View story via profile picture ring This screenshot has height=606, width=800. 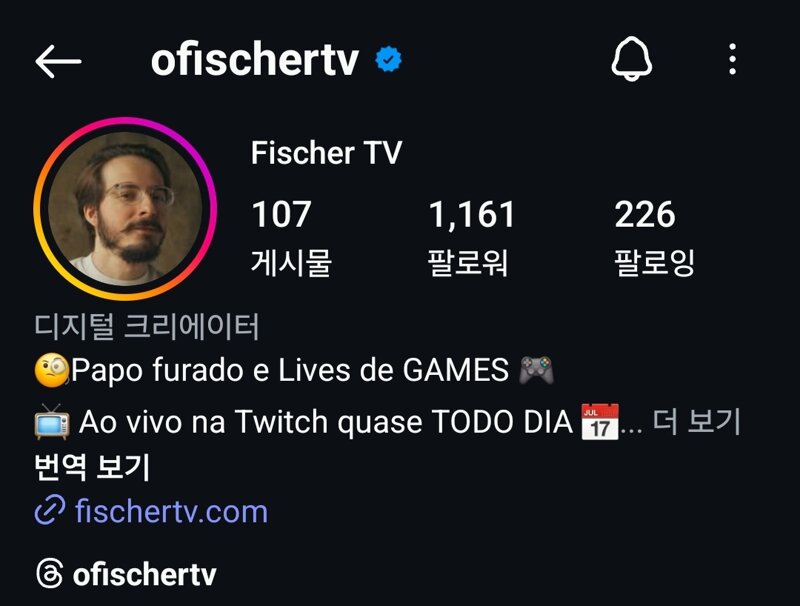point(126,209)
